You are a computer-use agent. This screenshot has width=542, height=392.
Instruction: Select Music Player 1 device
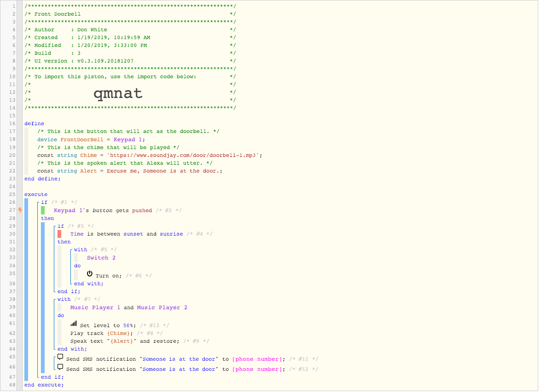tap(95, 307)
